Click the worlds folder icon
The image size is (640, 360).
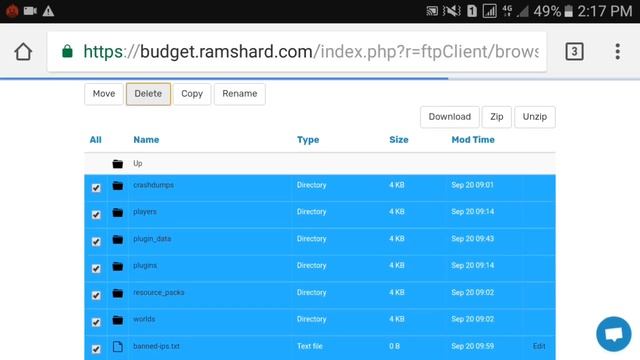118,320
